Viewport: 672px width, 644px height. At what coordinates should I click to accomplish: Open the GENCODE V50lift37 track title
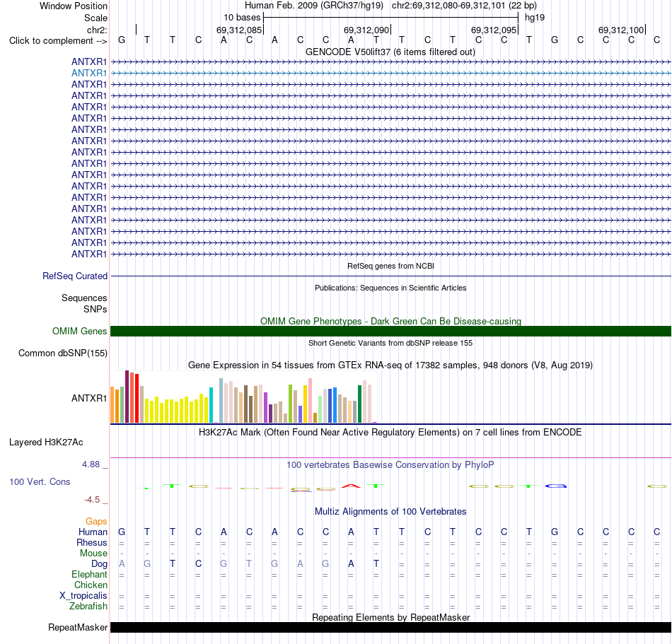(390, 52)
